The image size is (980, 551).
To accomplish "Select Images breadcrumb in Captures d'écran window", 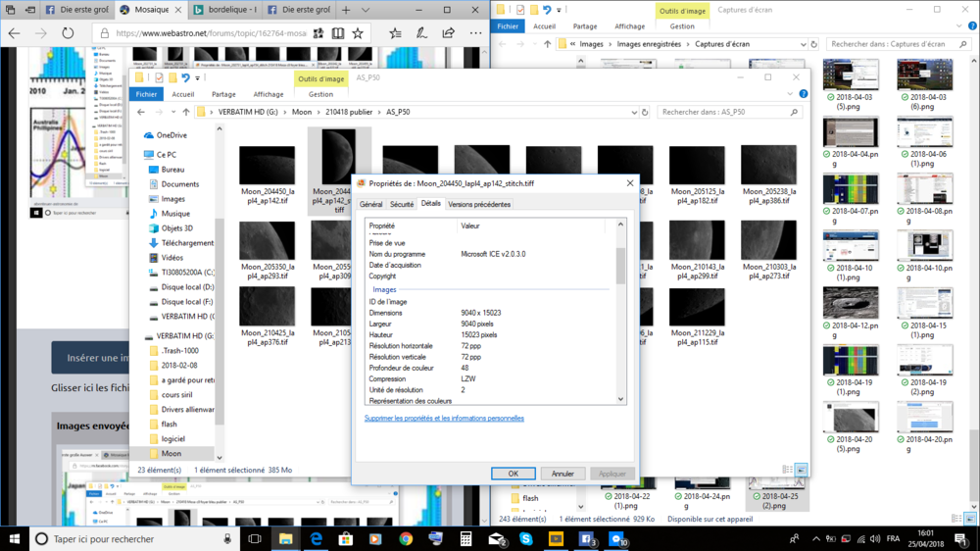I will tap(591, 44).
